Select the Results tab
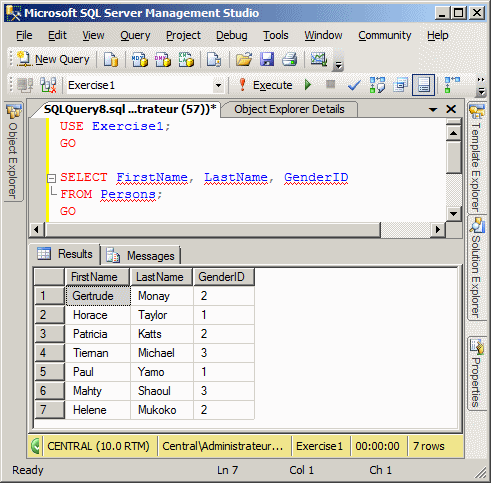 pyautogui.click(x=65, y=254)
